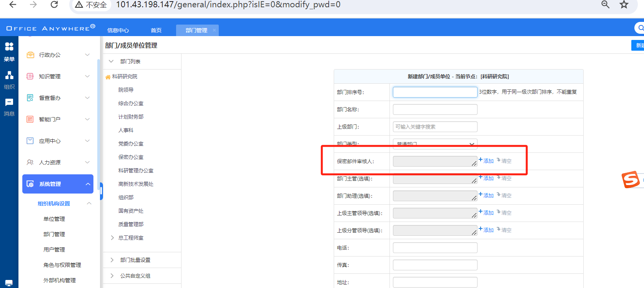Expand the 总工程师室 tree node
The height and width of the screenshot is (288, 644).
[x=112, y=238]
